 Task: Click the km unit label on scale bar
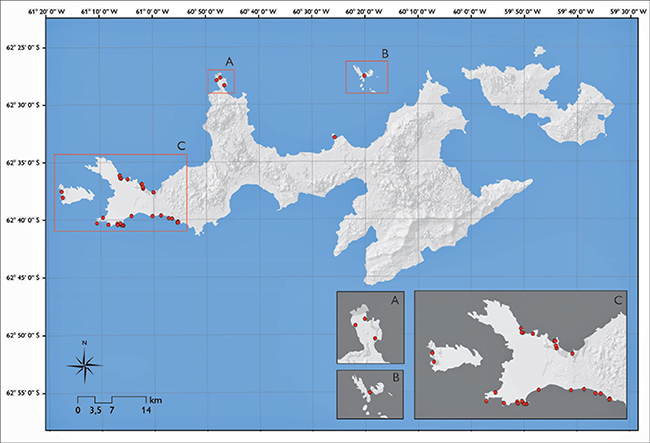click(x=156, y=398)
